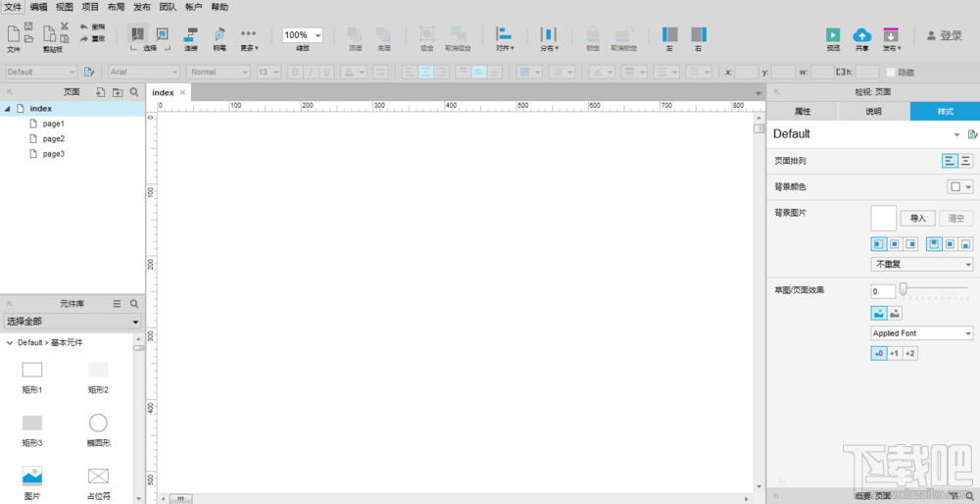
Task: Click the add folder icon in pages panel
Action: [118, 92]
